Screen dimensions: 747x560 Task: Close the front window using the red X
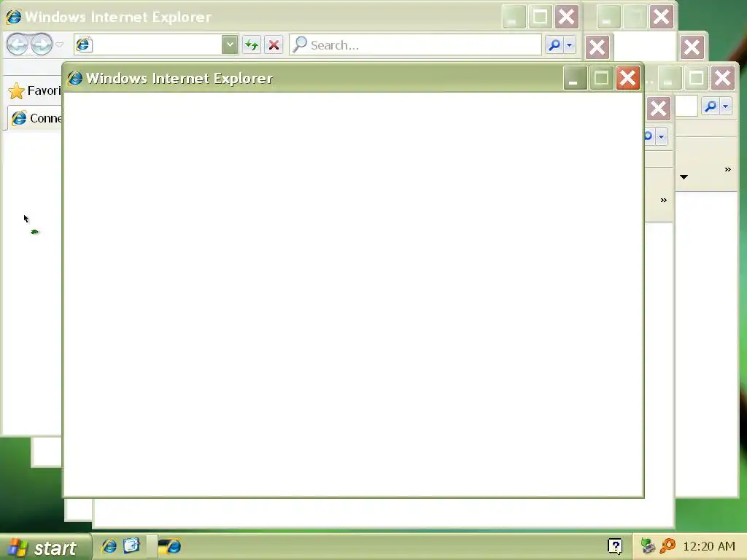pyautogui.click(x=628, y=78)
